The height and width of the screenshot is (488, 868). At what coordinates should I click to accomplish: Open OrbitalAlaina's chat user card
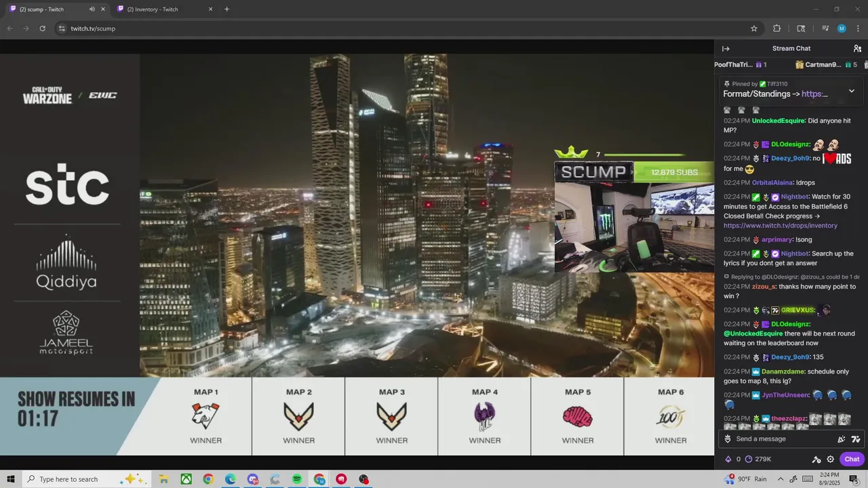772,183
